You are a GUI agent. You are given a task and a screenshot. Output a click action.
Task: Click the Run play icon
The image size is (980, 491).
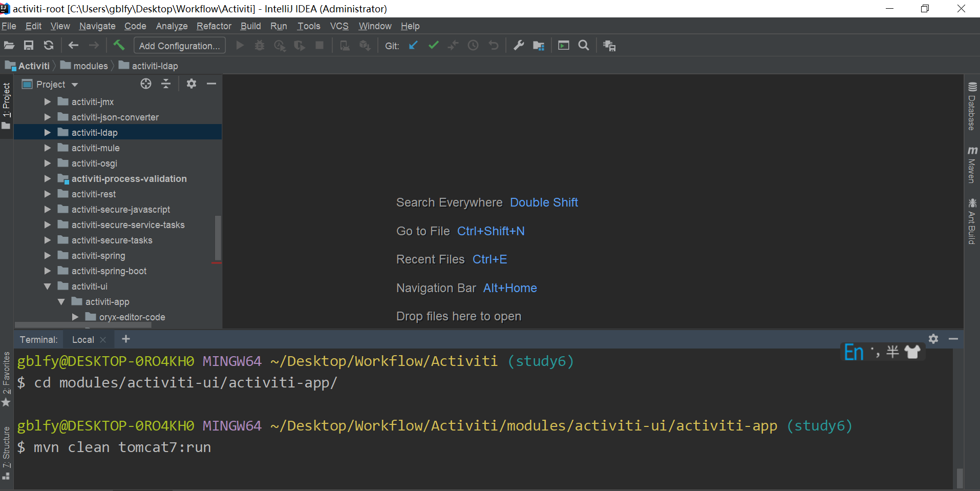click(x=240, y=46)
